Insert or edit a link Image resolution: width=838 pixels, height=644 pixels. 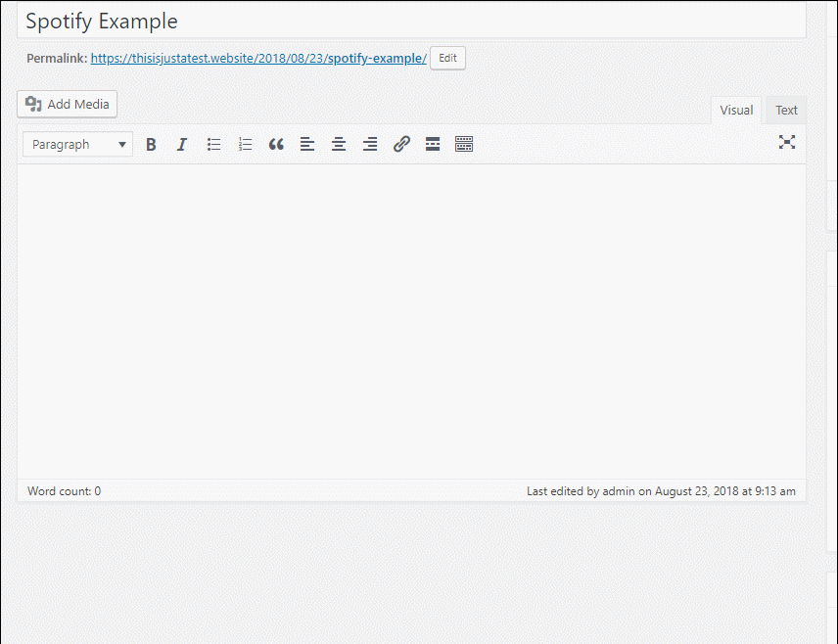tap(401, 144)
